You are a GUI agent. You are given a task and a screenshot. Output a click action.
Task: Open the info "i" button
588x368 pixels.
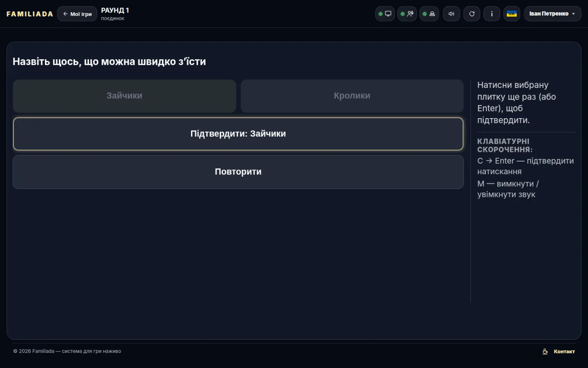coord(492,14)
